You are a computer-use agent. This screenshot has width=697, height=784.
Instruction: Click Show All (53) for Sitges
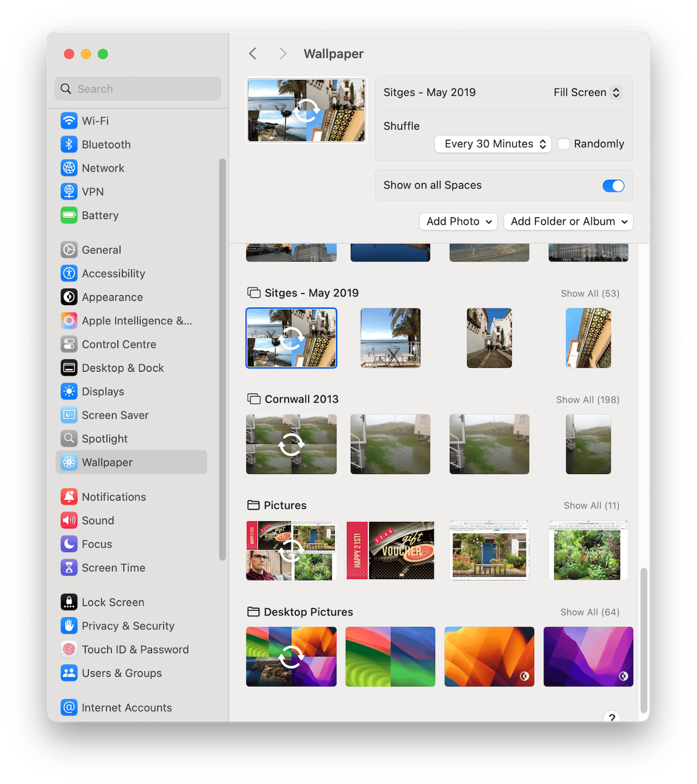(x=590, y=294)
